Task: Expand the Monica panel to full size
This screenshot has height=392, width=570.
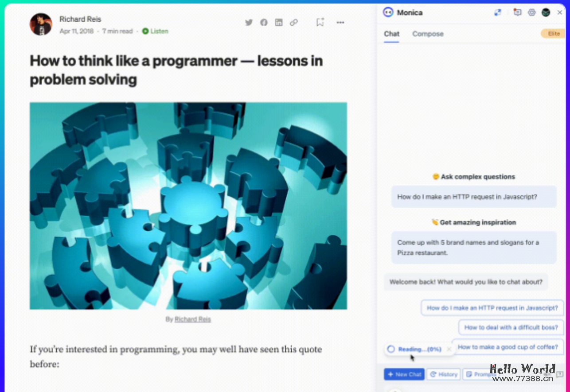Action: click(498, 12)
